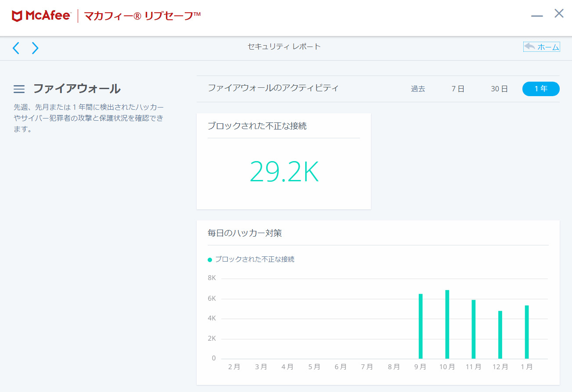Select the 7日 time range
Screen dimensions: 572x392
point(458,89)
